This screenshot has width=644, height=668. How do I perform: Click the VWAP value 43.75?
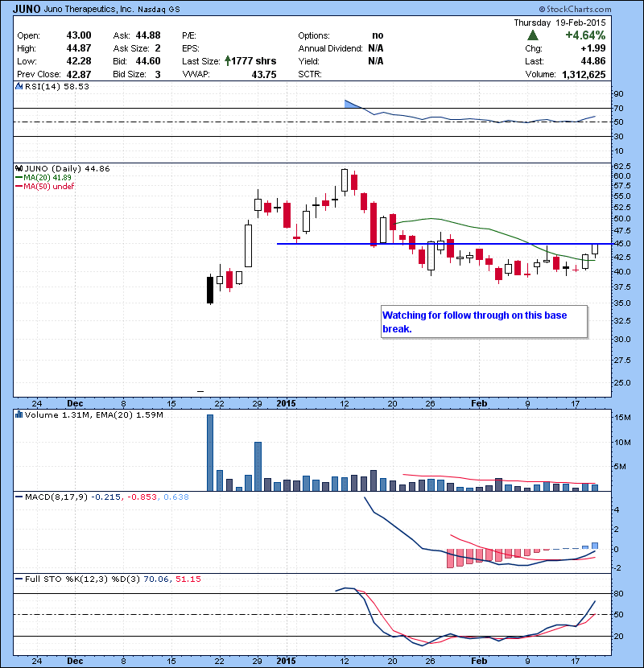coord(264,74)
